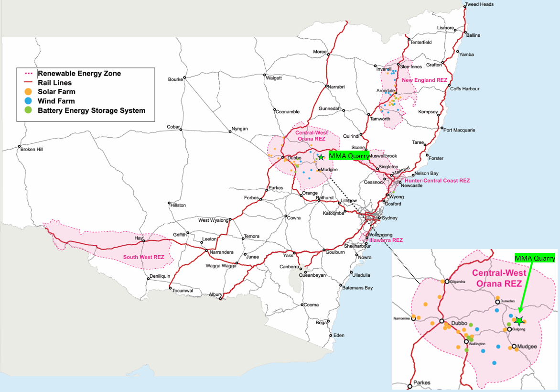Viewport: 560px width, 392px height.
Task: Select the Mudgee marker in the inset map
Action: (514, 347)
